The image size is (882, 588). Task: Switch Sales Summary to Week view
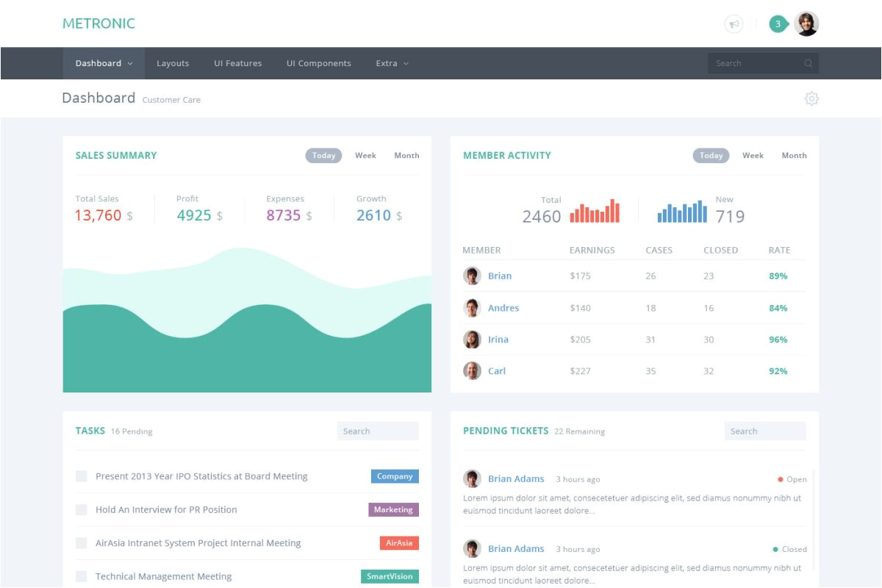365,156
